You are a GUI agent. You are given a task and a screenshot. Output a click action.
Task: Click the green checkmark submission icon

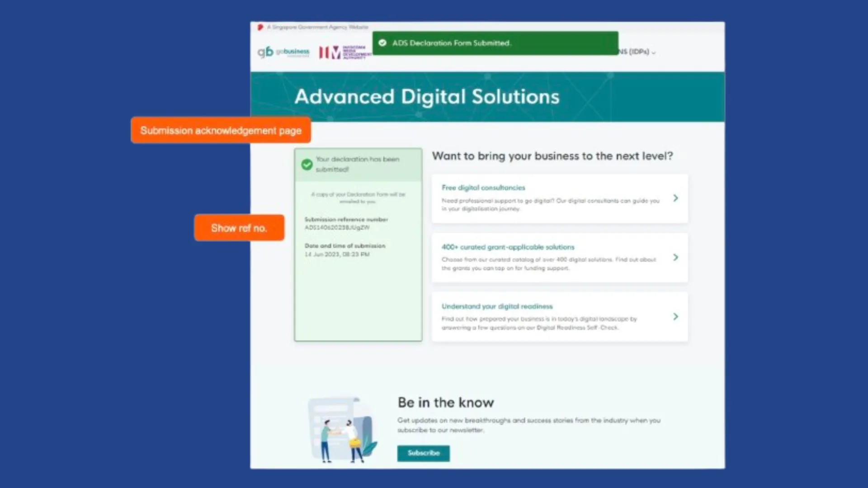[x=307, y=164]
